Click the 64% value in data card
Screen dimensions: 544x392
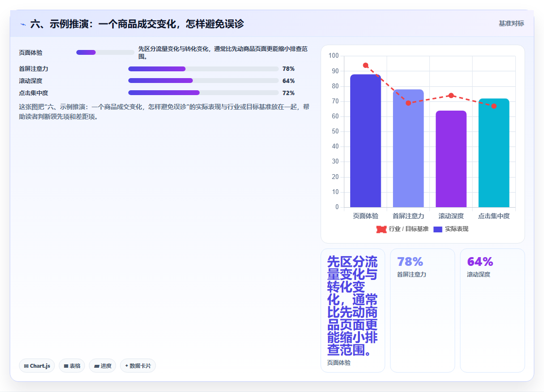coord(480,261)
